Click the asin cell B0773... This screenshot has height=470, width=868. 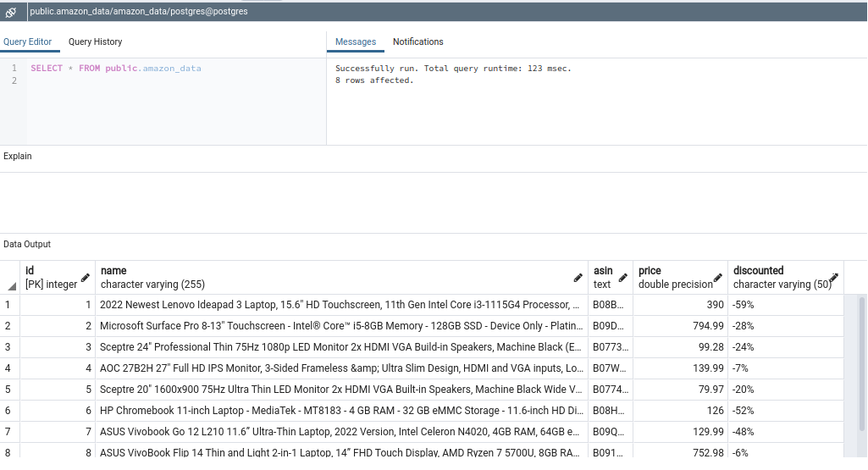611,347
